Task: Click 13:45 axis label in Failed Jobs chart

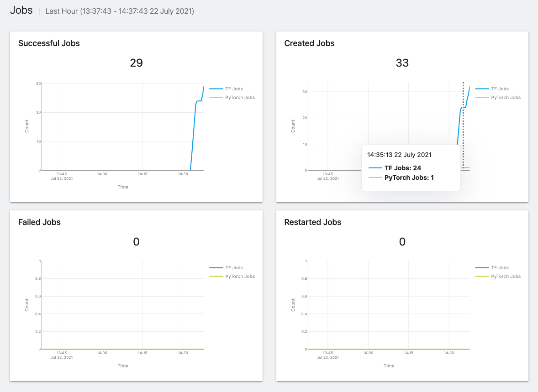Action: 62,353
